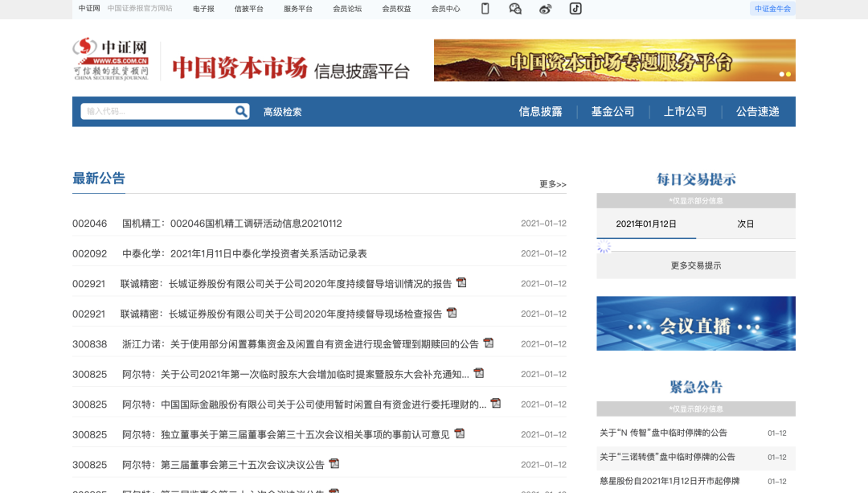Click 中证网 text link in top bar
The height and width of the screenshot is (493, 868).
89,8
